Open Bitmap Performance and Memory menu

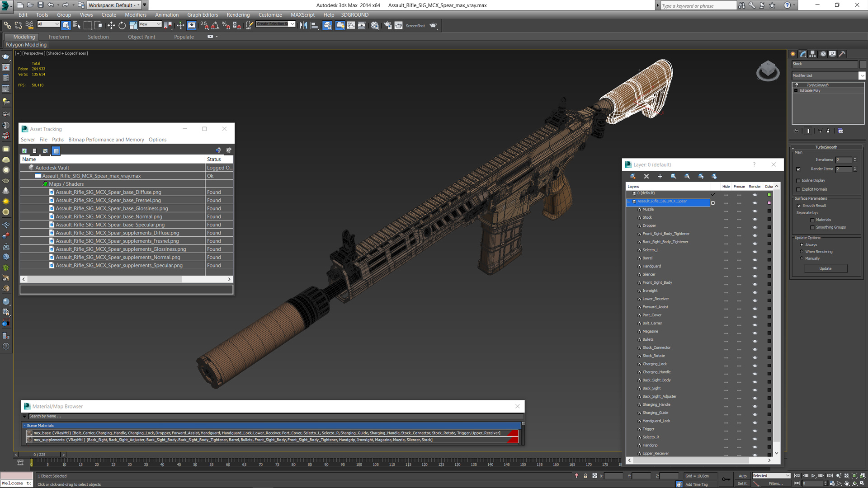pos(106,140)
